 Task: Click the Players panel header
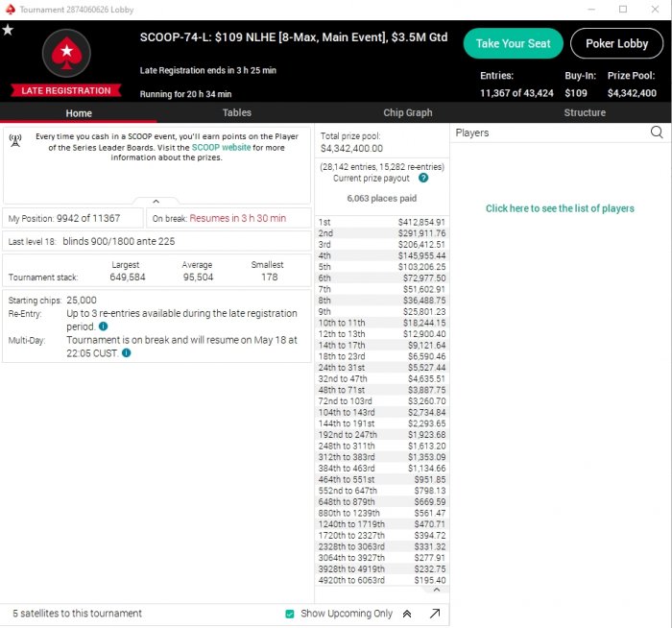pyautogui.click(x=472, y=133)
